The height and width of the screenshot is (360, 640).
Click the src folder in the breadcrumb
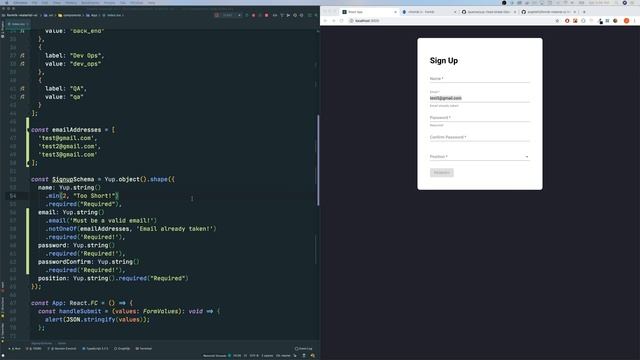click(49, 15)
